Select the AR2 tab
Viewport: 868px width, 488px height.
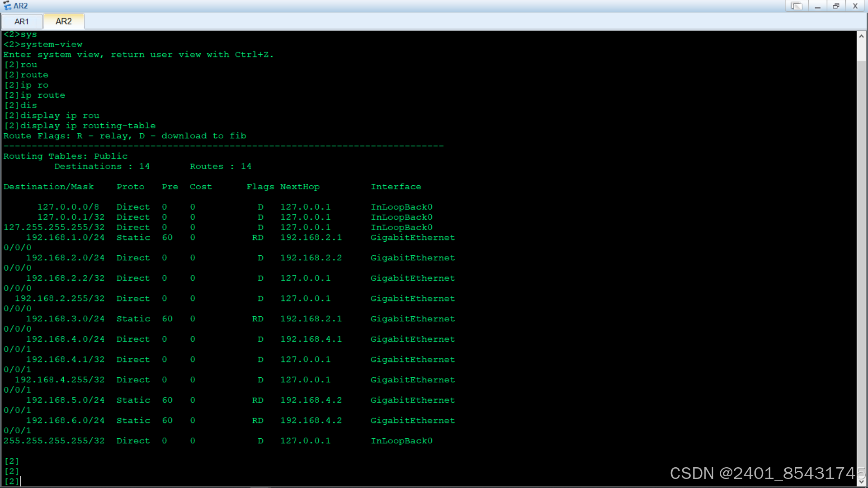pyautogui.click(x=63, y=21)
